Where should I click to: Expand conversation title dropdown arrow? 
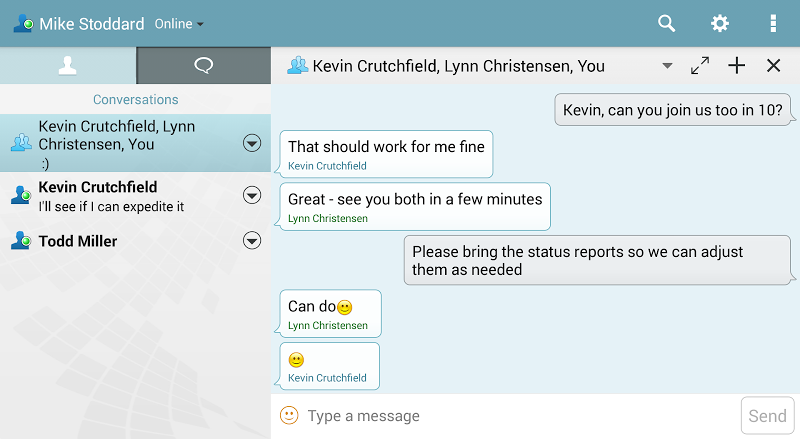pyautogui.click(x=667, y=66)
